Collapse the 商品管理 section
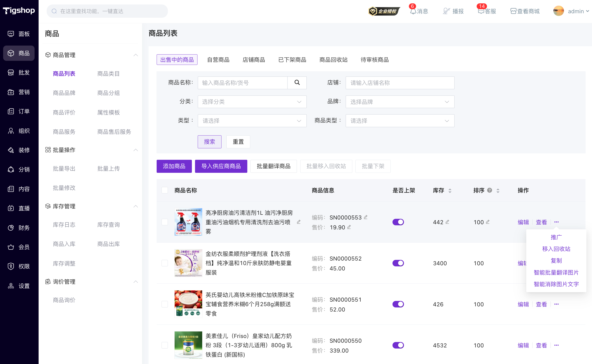 click(x=136, y=55)
